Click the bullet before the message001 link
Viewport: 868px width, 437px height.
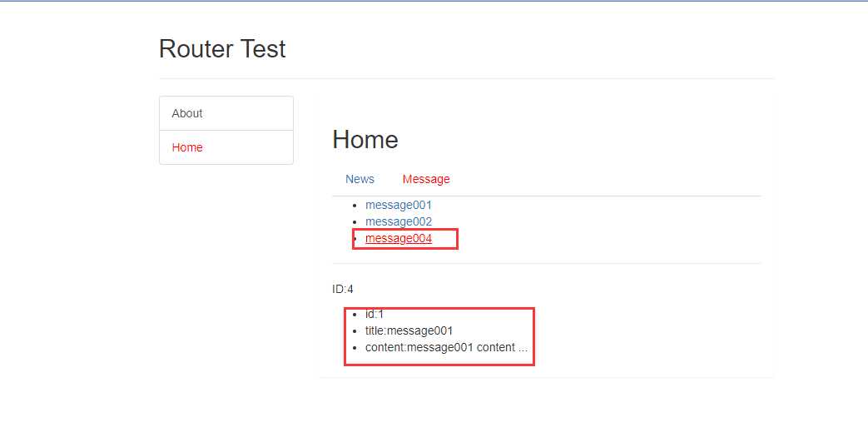click(355, 205)
